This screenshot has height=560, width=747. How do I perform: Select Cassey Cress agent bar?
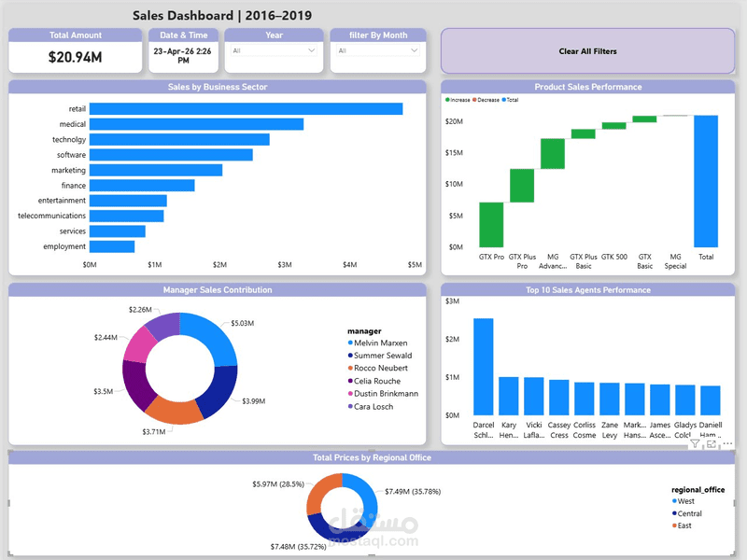(558, 398)
